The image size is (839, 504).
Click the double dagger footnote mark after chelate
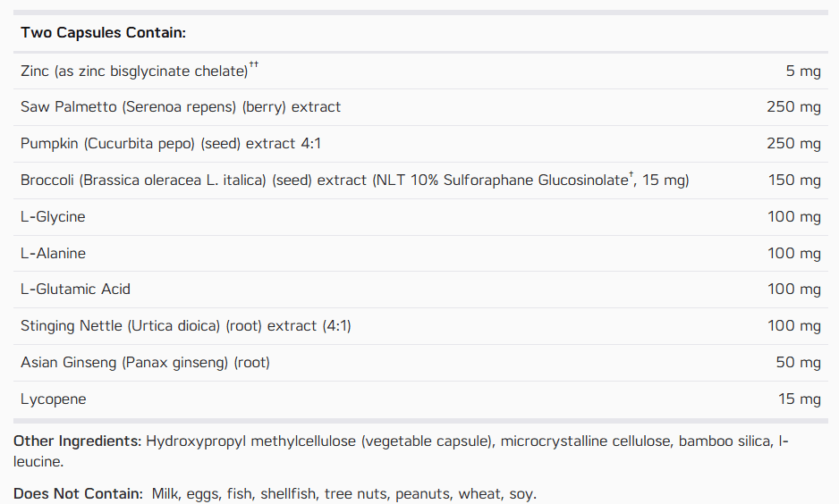point(254,64)
